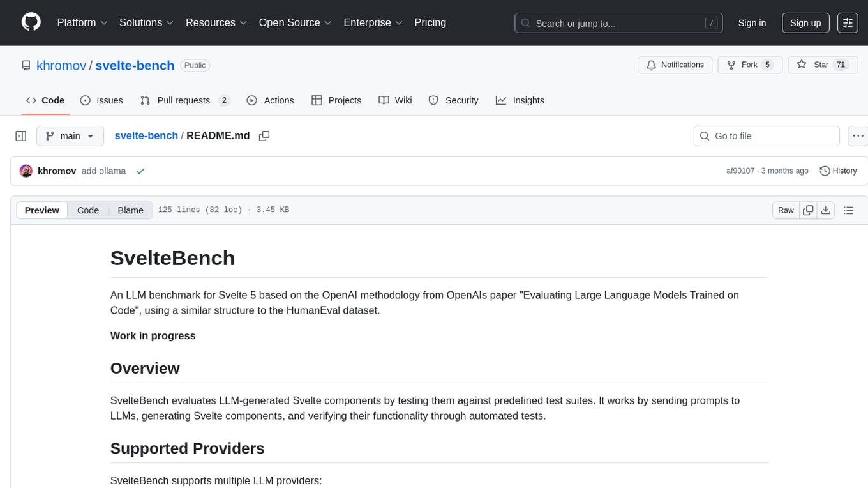The width and height of the screenshot is (868, 488).
Task: Click the 125 lines file info text
Action: (x=223, y=210)
